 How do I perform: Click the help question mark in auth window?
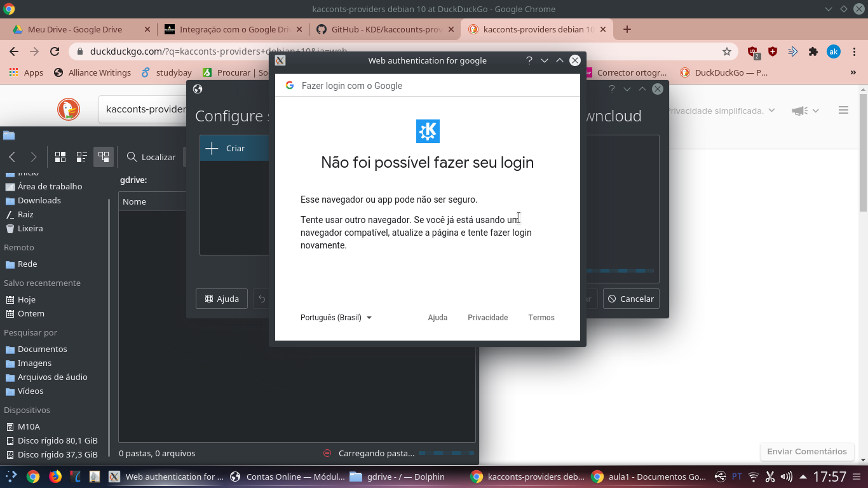pyautogui.click(x=529, y=60)
